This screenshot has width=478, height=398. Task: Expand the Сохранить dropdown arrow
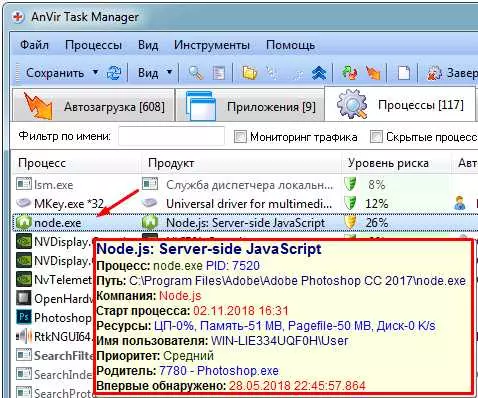(x=95, y=72)
